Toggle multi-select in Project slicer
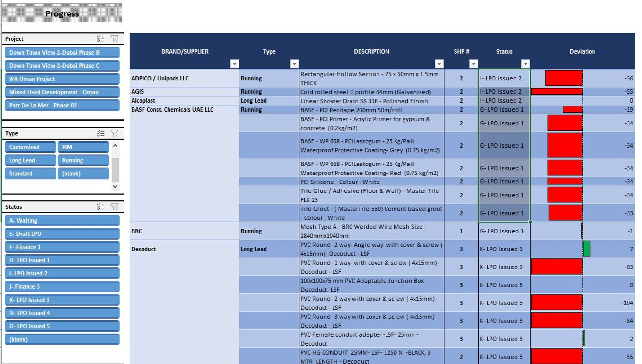This screenshot has height=364, width=642. click(100, 39)
